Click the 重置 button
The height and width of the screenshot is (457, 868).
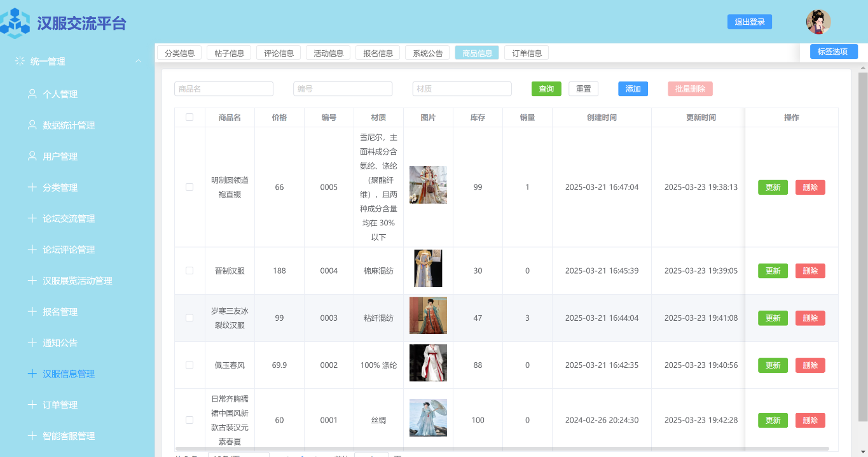583,89
